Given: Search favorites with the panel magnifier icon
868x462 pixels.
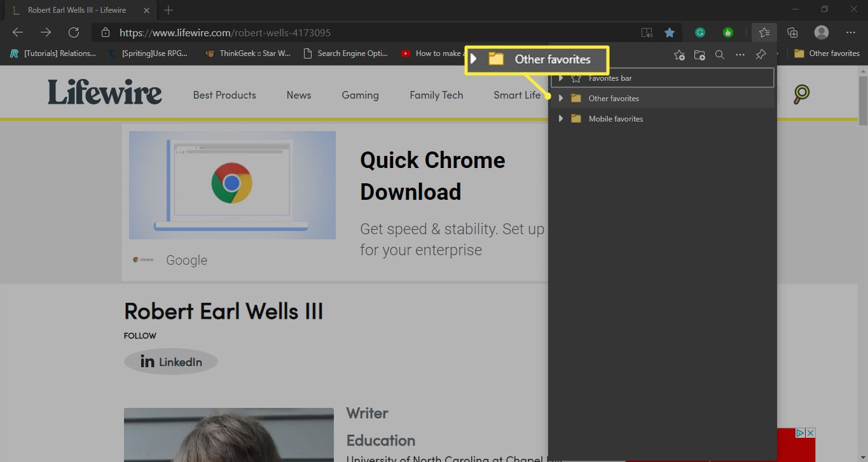Looking at the screenshot, I should coord(720,55).
